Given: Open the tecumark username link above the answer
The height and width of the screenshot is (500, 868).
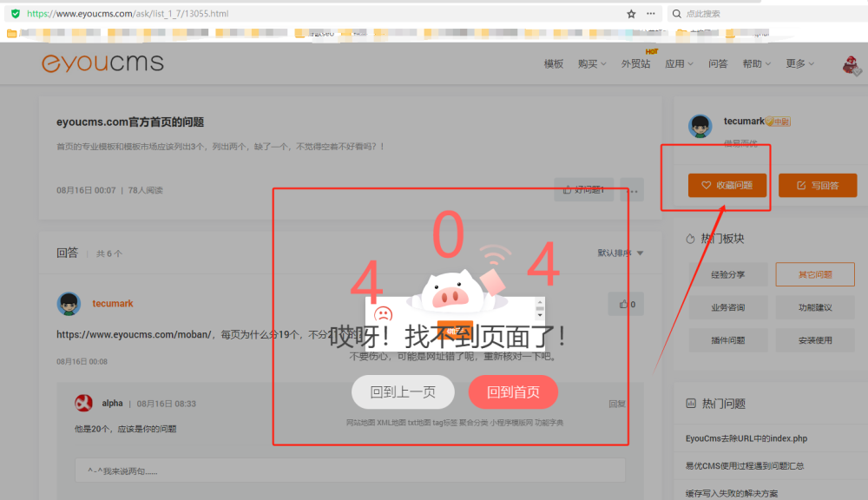Looking at the screenshot, I should click(x=112, y=304).
